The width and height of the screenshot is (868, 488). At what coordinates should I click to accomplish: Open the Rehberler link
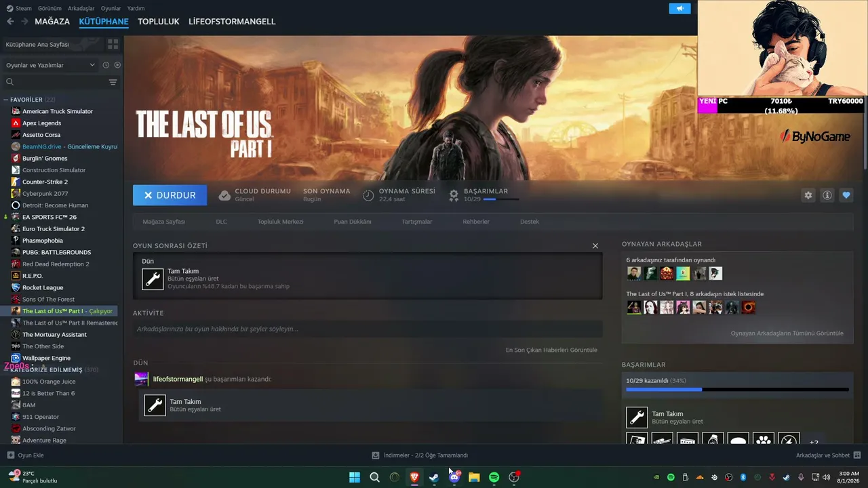pos(476,222)
